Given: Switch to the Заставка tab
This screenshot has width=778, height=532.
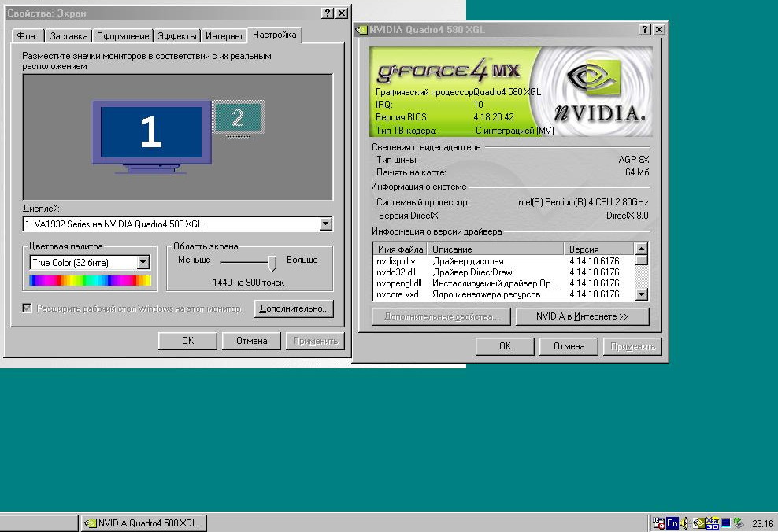Looking at the screenshot, I should [69, 36].
